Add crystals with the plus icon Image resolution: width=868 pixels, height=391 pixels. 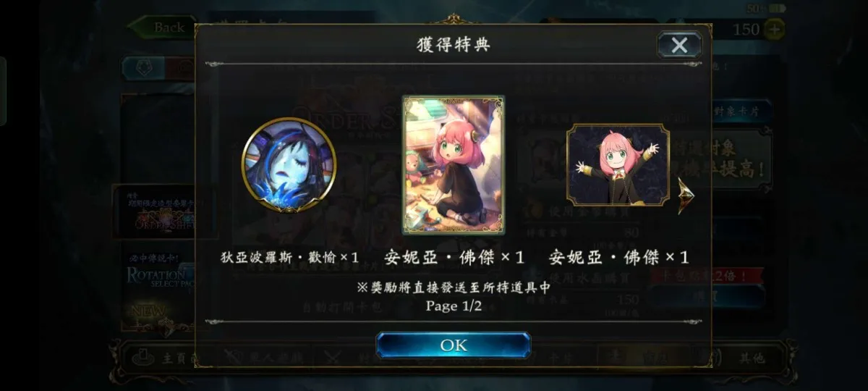[774, 29]
